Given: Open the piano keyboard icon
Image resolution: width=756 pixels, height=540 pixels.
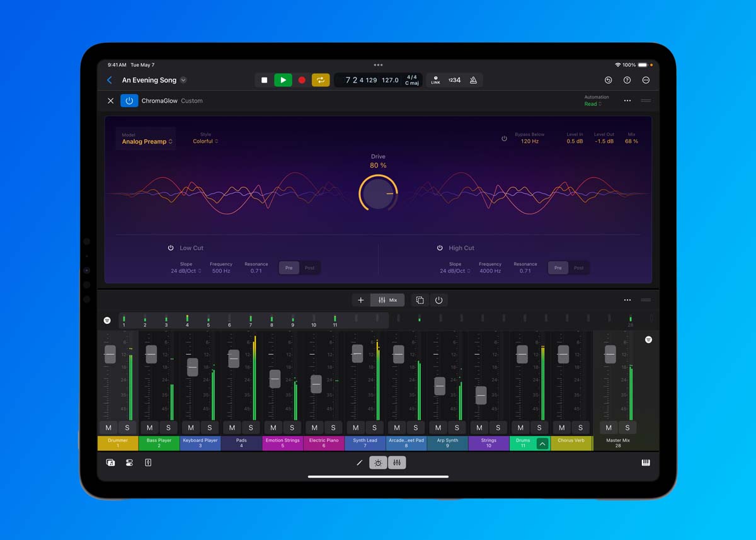Looking at the screenshot, I should pos(646,462).
